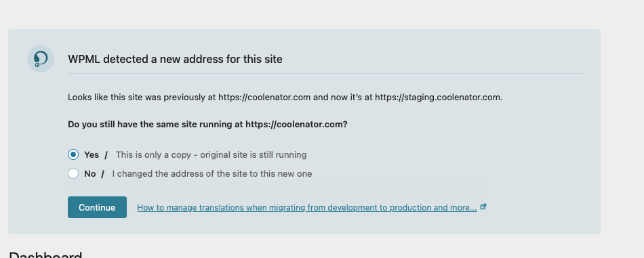Click the first https://coolenator.com address in the paragraph
The height and width of the screenshot is (258, 644).
pos(264,98)
